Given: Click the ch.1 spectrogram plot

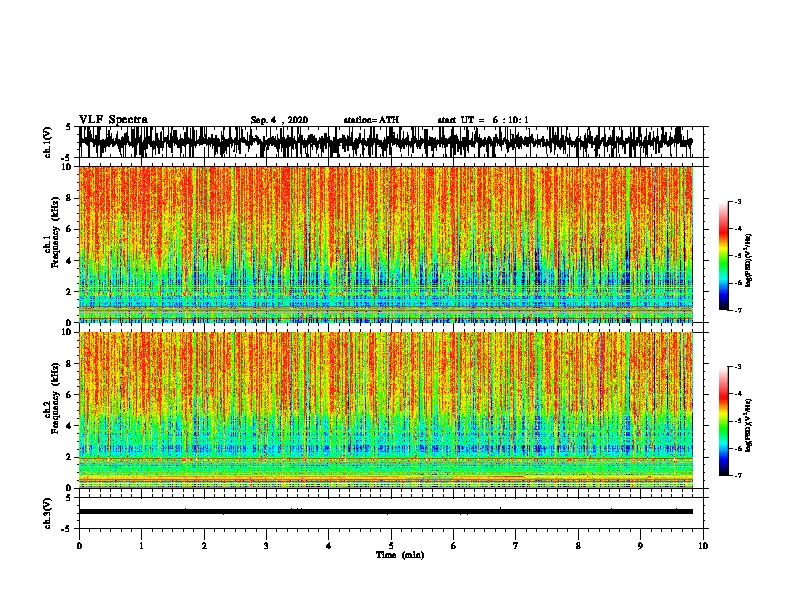Looking at the screenshot, I should click(386, 244).
